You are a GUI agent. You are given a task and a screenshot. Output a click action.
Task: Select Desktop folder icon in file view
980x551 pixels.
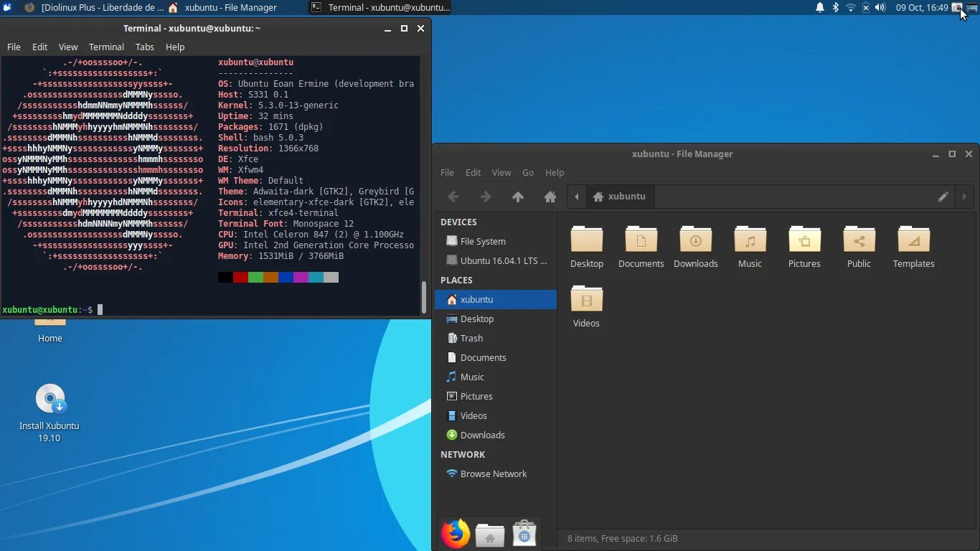click(587, 239)
